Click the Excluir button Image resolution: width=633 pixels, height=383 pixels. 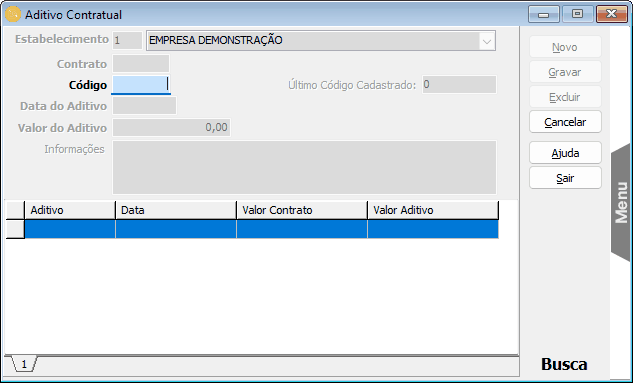[x=565, y=97]
